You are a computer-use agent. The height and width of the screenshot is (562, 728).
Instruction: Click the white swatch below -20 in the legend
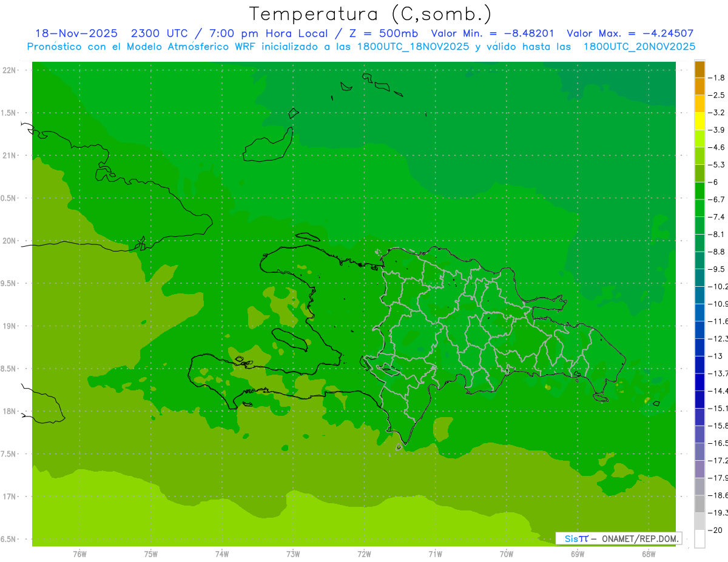tap(699, 538)
